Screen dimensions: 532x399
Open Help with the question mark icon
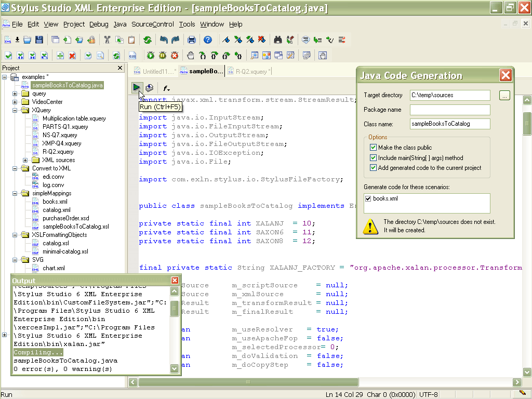coord(208,39)
